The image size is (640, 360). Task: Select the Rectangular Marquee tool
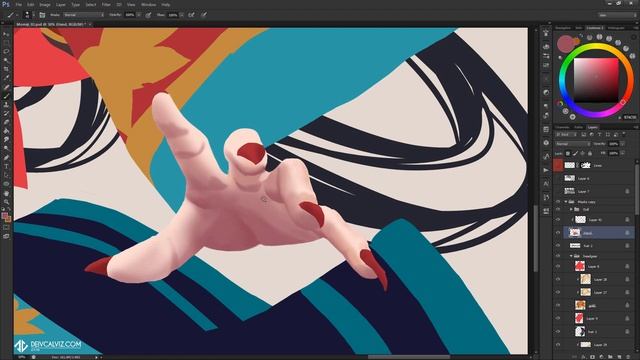coord(6,42)
